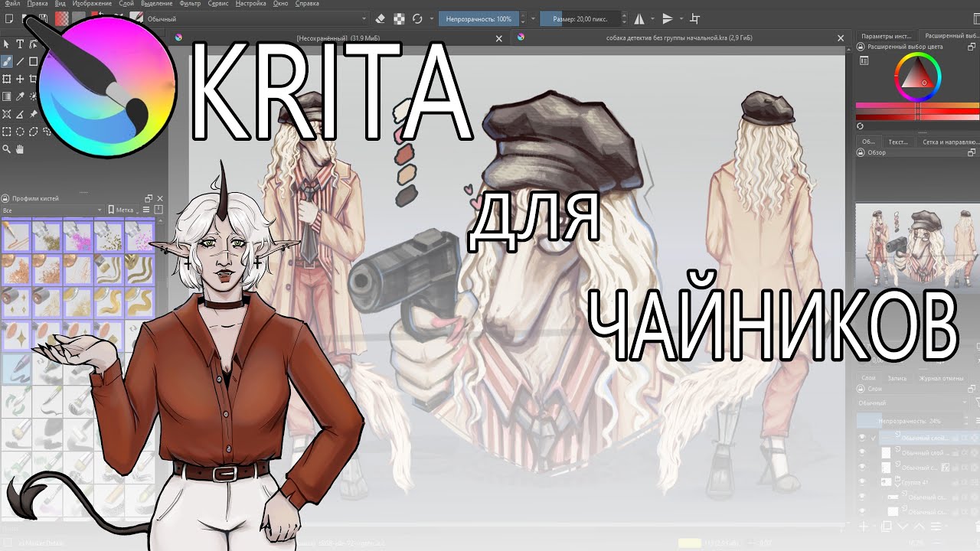This screenshot has height=551, width=980.
Task: Open the brush blending mode Обычный dropdown
Action: pyautogui.click(x=256, y=18)
